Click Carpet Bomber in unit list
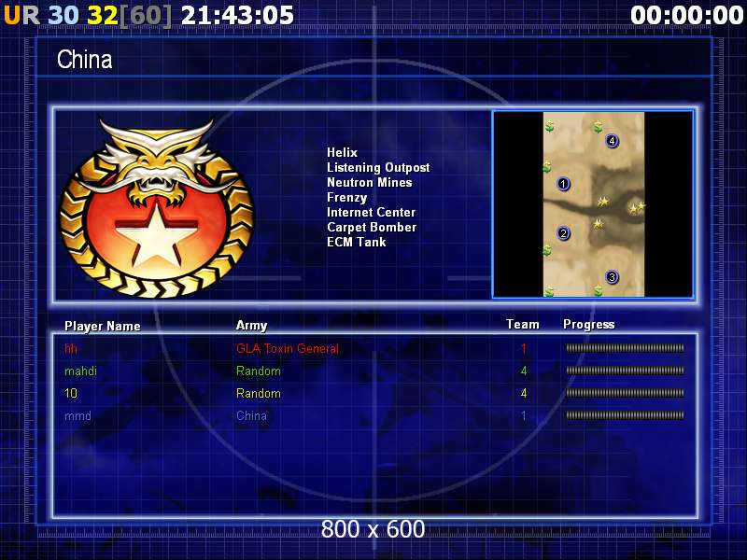 tap(372, 227)
